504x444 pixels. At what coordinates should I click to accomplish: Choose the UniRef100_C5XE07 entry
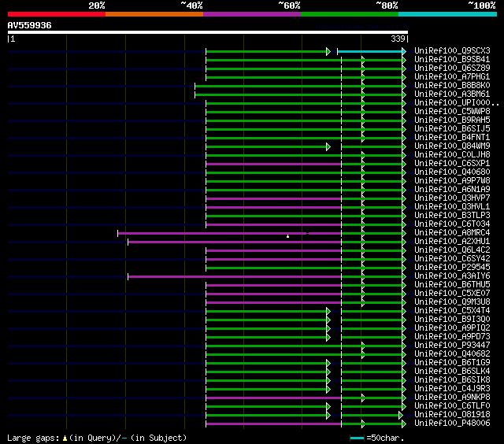pos(452,294)
